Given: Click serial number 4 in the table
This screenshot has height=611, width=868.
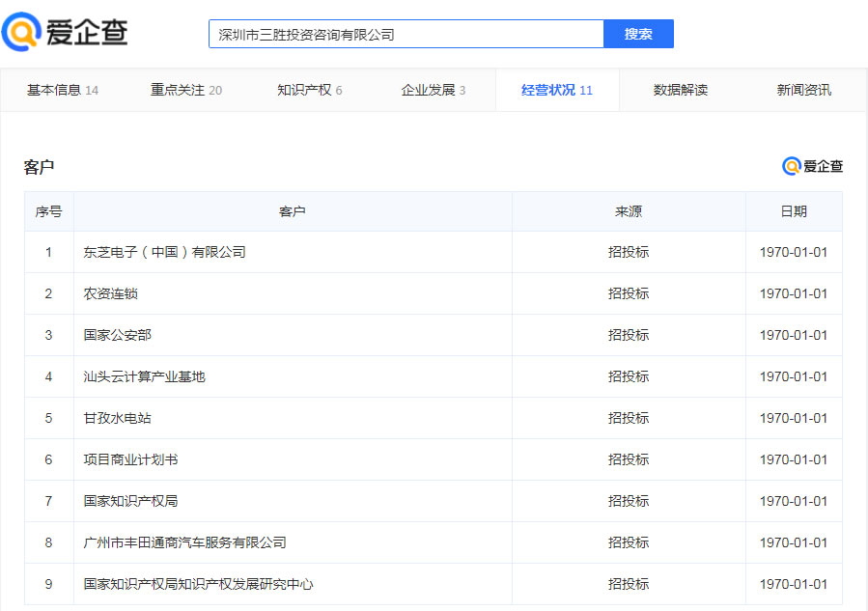Looking at the screenshot, I should [x=48, y=376].
